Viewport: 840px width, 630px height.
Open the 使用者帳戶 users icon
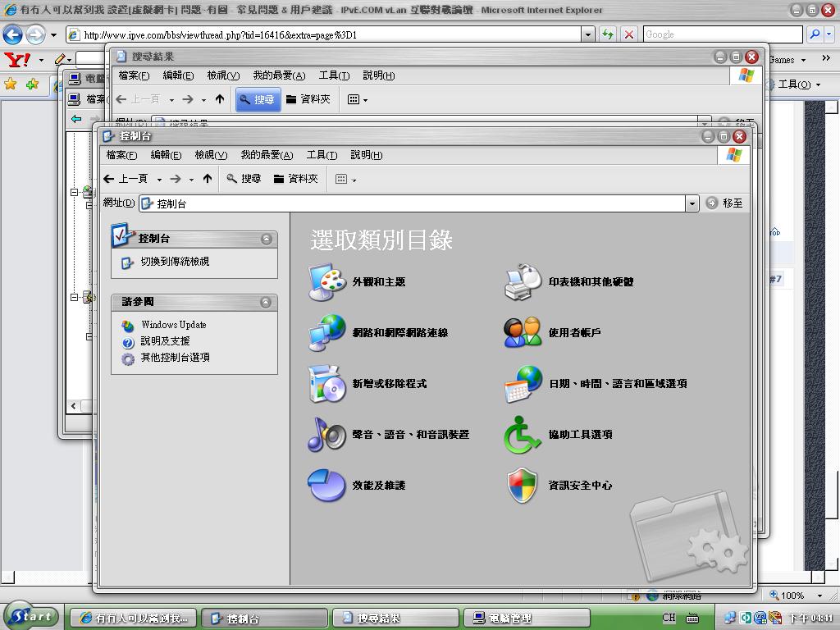pos(523,333)
